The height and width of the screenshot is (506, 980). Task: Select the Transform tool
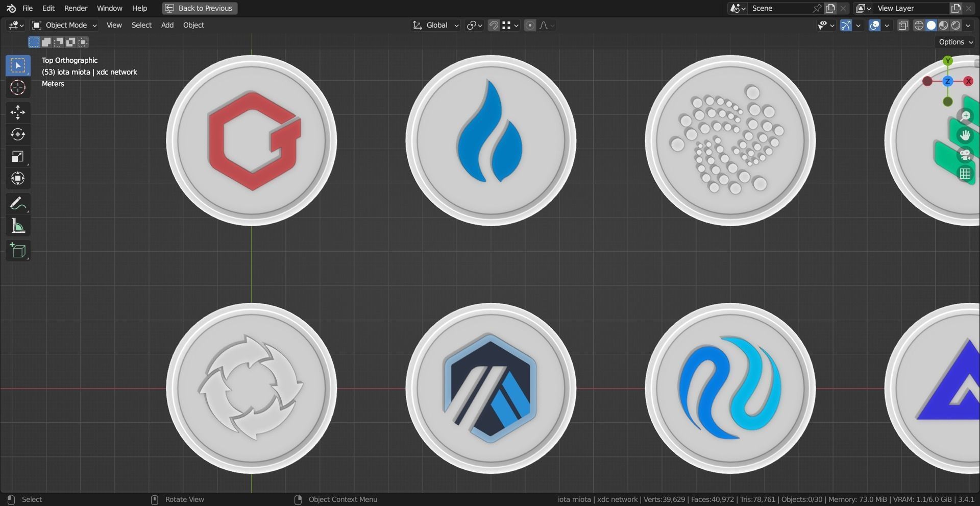(x=18, y=178)
